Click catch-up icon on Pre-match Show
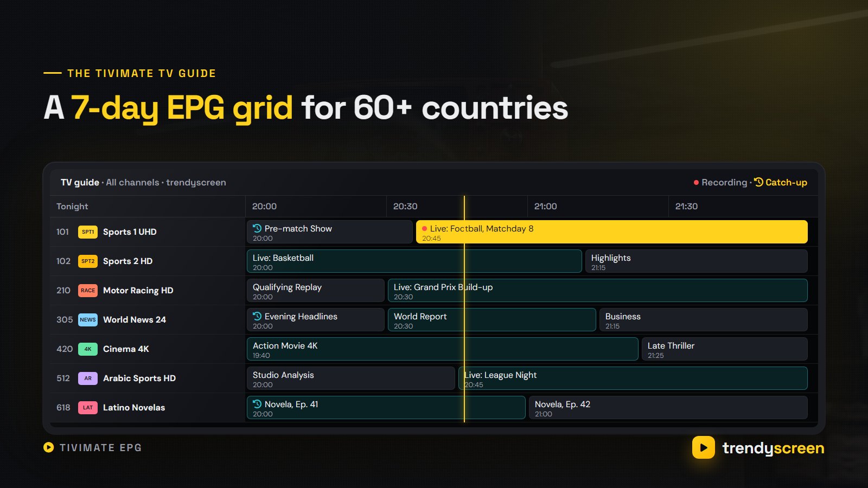868x488 pixels. coord(257,228)
